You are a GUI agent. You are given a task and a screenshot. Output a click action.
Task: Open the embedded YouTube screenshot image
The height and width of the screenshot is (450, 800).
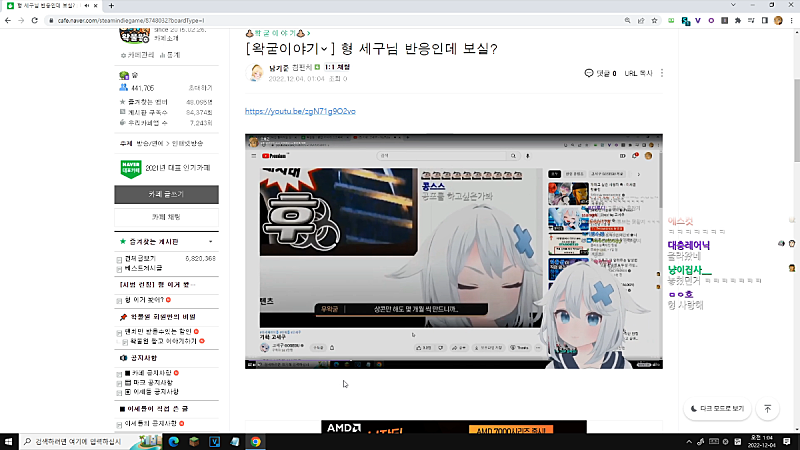click(454, 252)
